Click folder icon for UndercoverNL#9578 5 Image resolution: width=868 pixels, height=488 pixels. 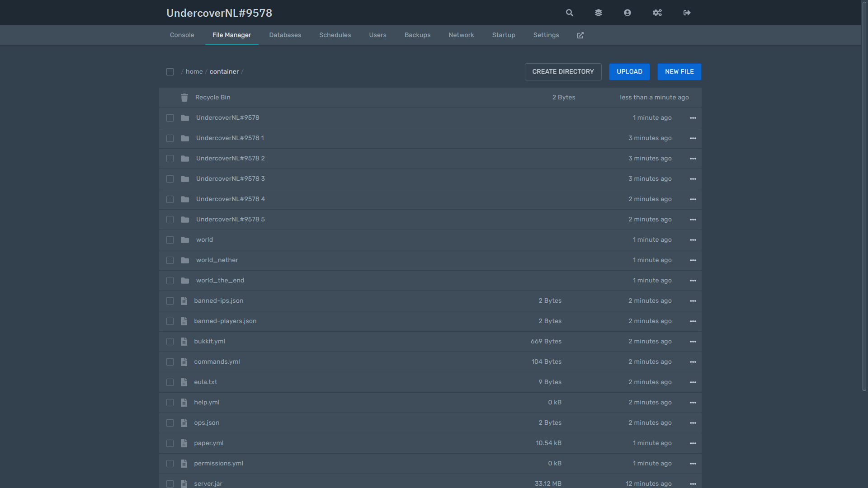(185, 220)
